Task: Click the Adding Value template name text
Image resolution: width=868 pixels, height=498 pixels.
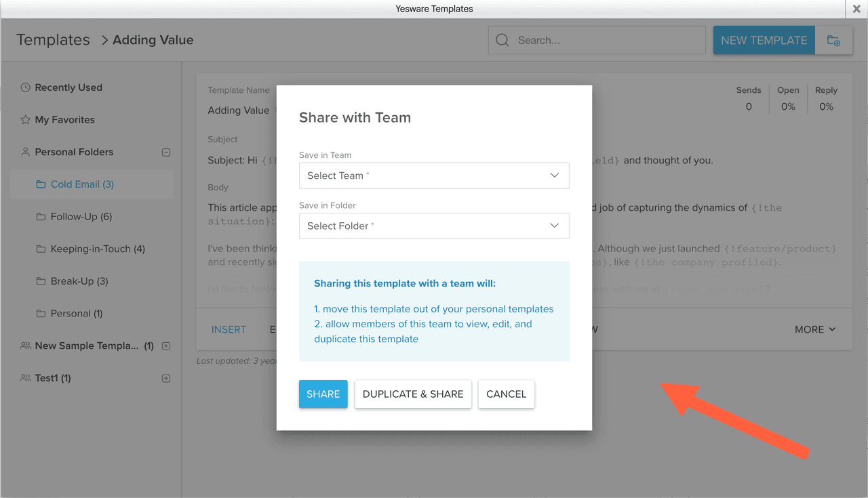Action: point(239,110)
